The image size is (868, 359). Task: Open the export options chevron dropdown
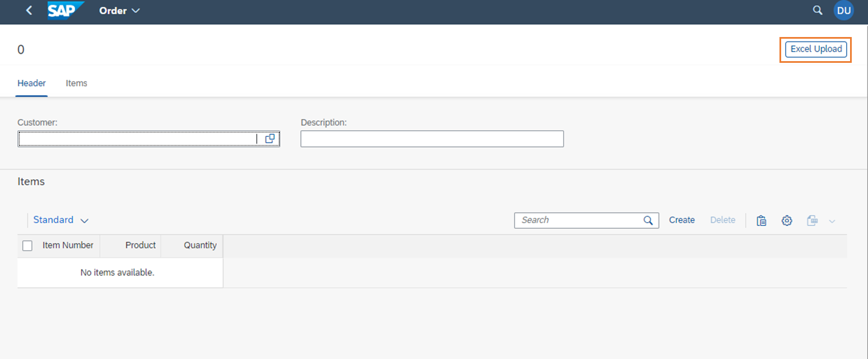coord(832,220)
